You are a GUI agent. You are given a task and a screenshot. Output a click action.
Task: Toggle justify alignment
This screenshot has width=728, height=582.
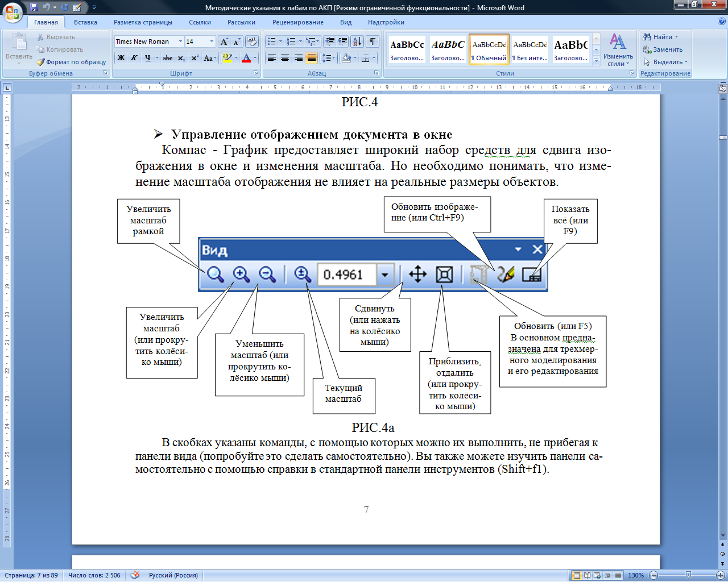311,58
